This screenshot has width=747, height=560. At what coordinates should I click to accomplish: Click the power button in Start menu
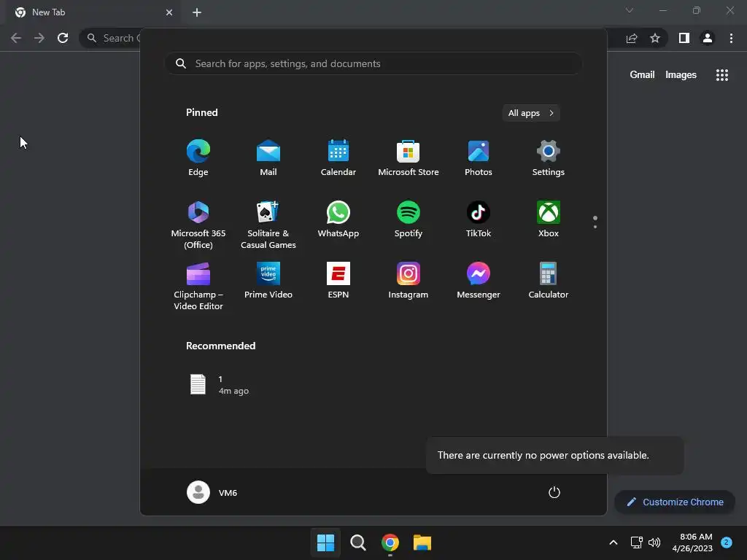[x=554, y=492]
